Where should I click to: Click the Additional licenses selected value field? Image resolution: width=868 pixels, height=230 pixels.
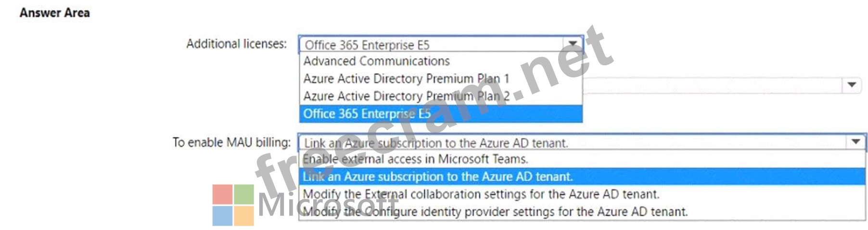pyautogui.click(x=431, y=45)
